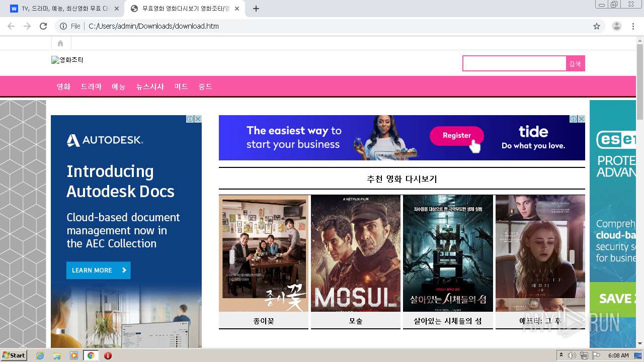Open the 미드 menu

point(181,86)
